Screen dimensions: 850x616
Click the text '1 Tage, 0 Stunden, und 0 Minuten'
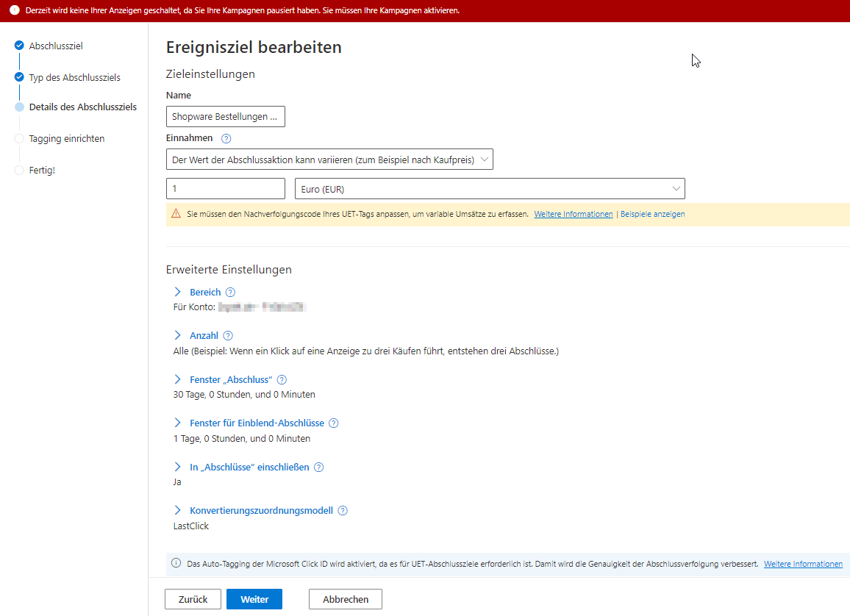[x=242, y=438]
